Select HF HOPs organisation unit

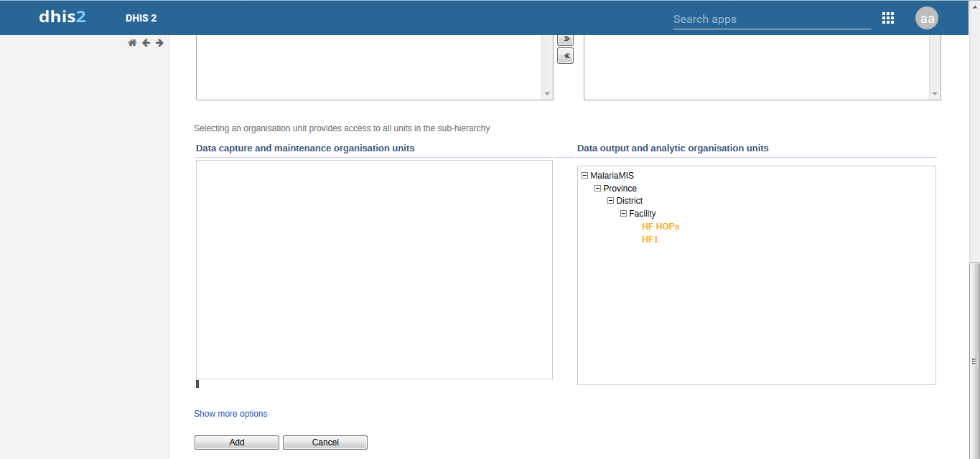tap(660, 227)
